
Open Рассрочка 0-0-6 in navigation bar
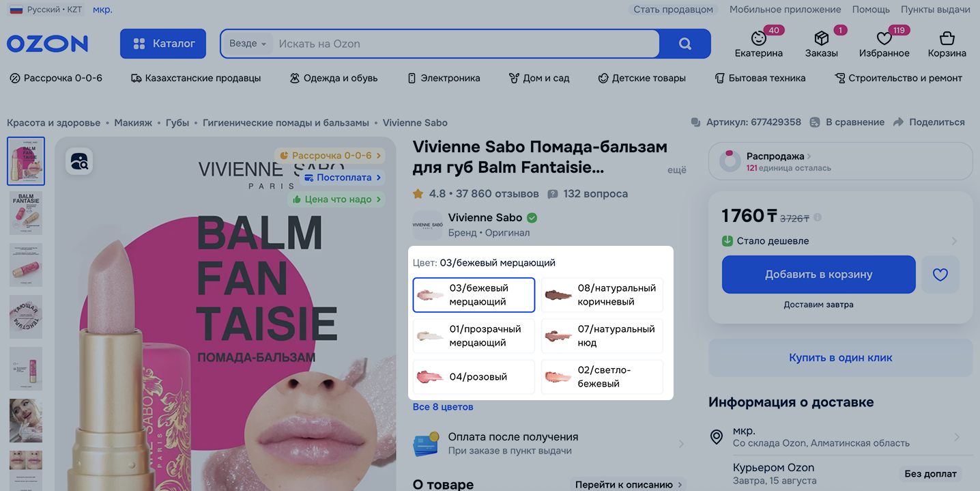[x=56, y=78]
